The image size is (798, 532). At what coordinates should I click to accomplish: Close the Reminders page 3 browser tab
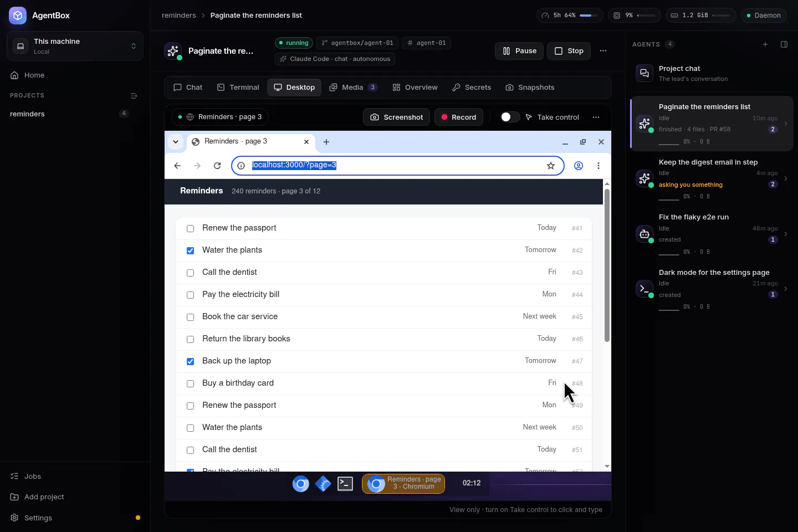click(306, 142)
